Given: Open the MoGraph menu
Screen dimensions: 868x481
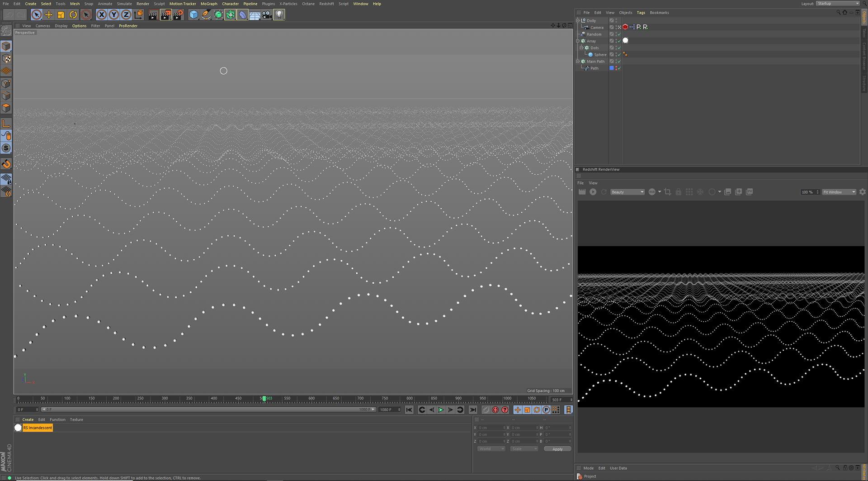Looking at the screenshot, I should click(209, 4).
